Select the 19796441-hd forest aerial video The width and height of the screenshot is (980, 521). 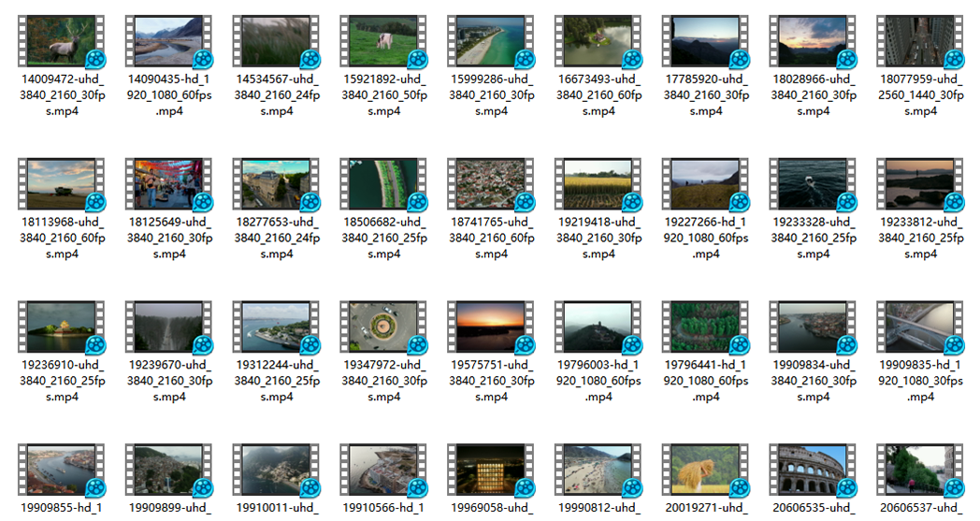click(x=706, y=326)
